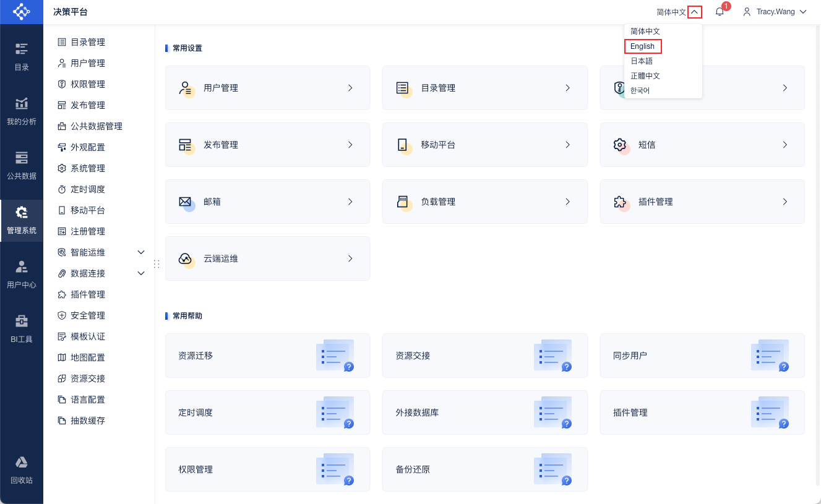
Task: Open the 同步用户 help card
Action: point(702,356)
